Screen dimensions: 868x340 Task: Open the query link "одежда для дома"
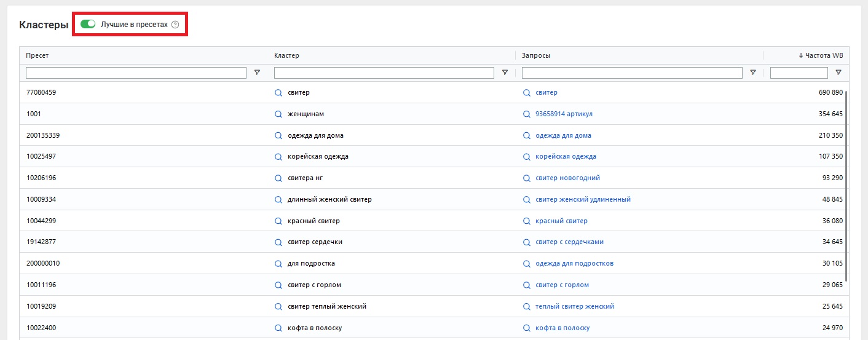pyautogui.click(x=564, y=135)
